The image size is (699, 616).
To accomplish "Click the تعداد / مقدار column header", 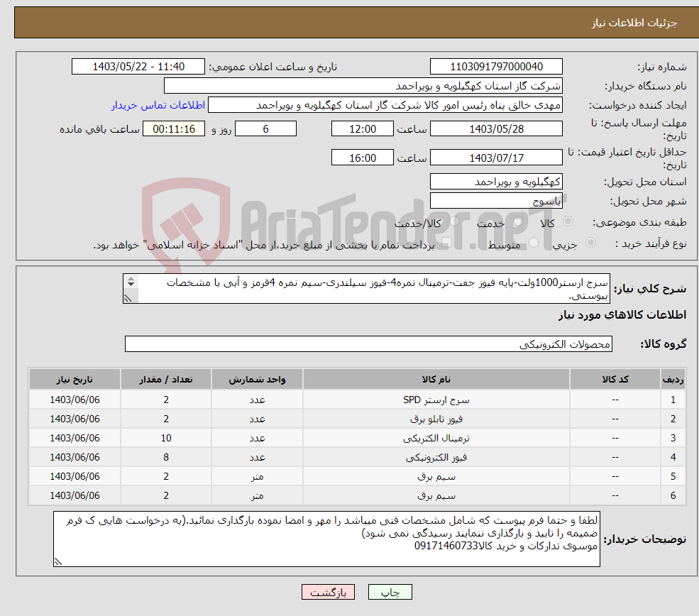I will point(166,379).
